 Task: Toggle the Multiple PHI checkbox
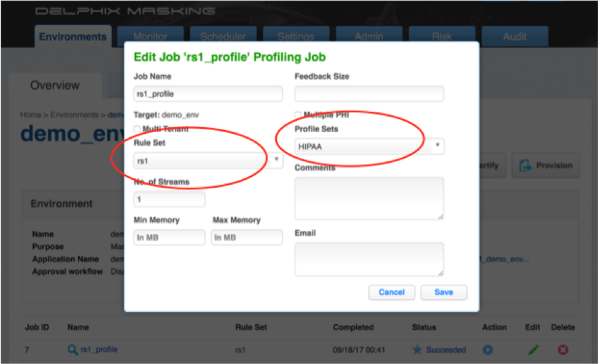[x=298, y=115]
